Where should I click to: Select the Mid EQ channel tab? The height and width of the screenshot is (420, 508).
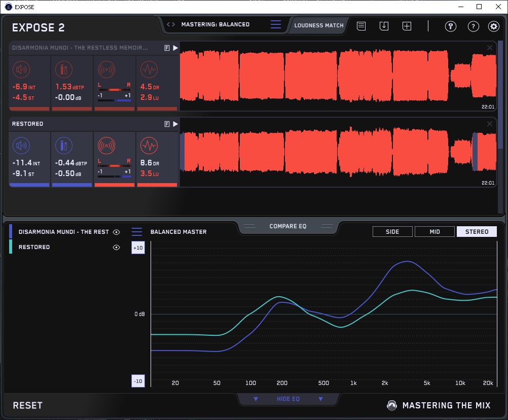(434, 232)
